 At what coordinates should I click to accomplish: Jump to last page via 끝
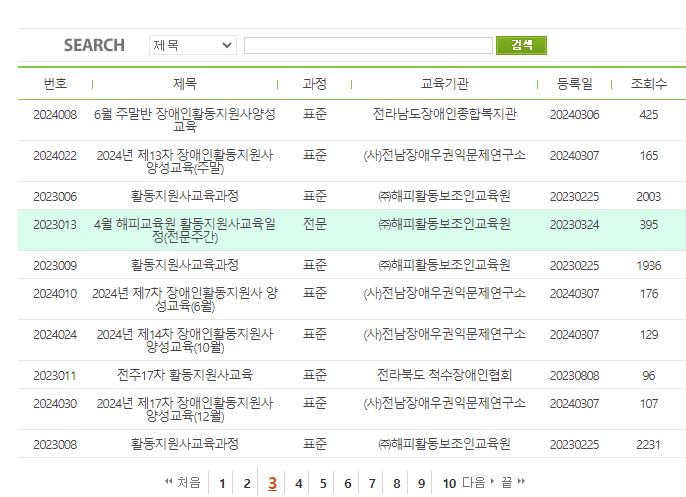(513, 483)
